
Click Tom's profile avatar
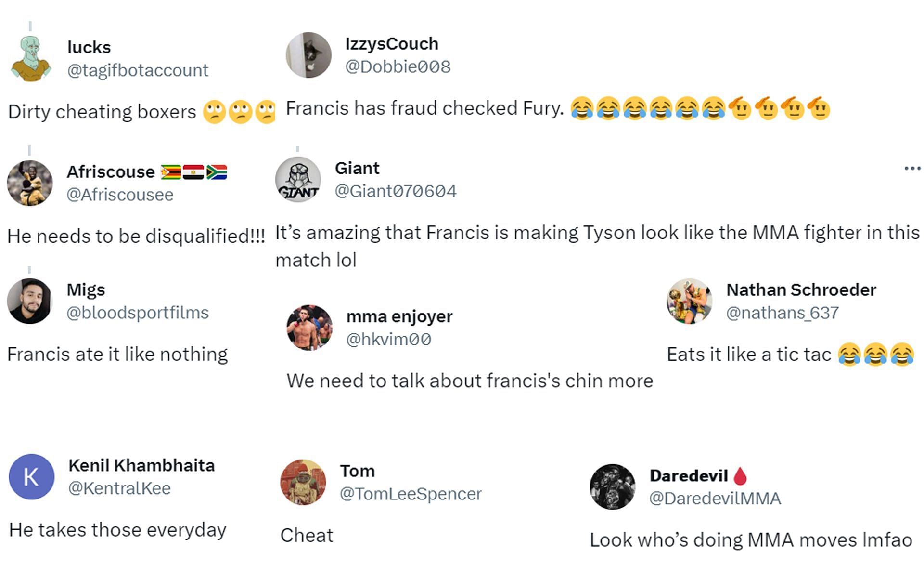(303, 482)
